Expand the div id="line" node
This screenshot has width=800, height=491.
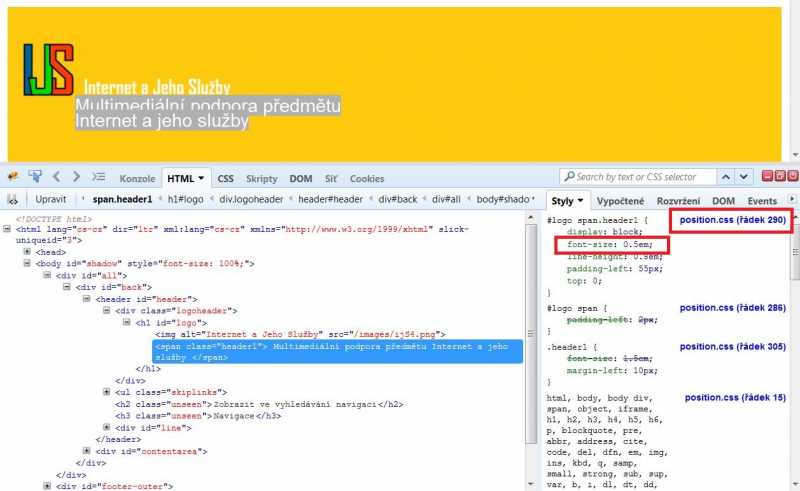[x=107, y=427]
